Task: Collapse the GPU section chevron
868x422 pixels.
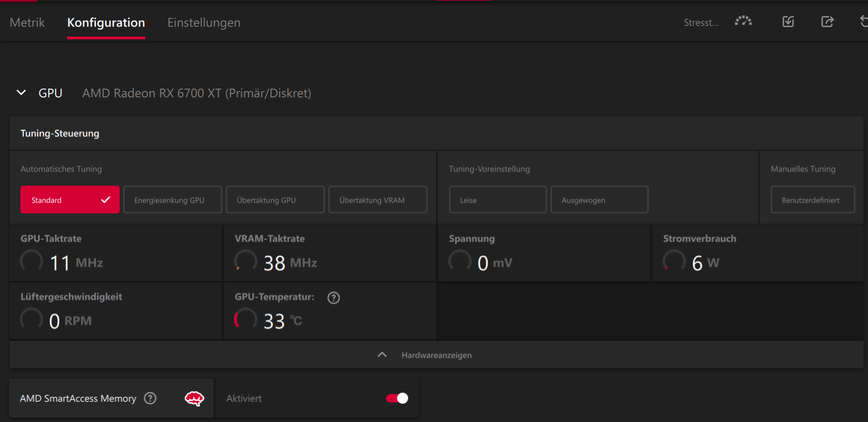Action: pyautogui.click(x=21, y=93)
